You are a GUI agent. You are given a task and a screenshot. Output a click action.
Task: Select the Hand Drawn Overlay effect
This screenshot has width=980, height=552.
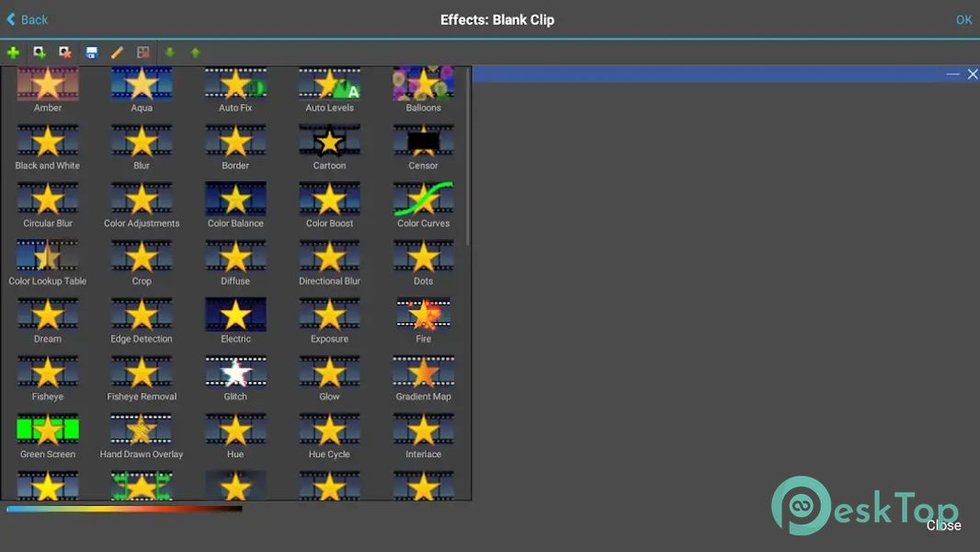[x=142, y=436]
